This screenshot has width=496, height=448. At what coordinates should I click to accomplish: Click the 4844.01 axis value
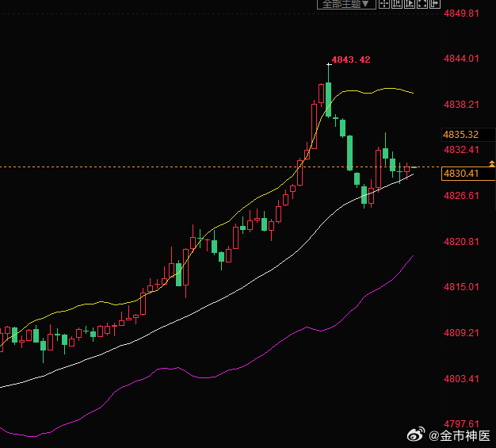click(x=461, y=59)
